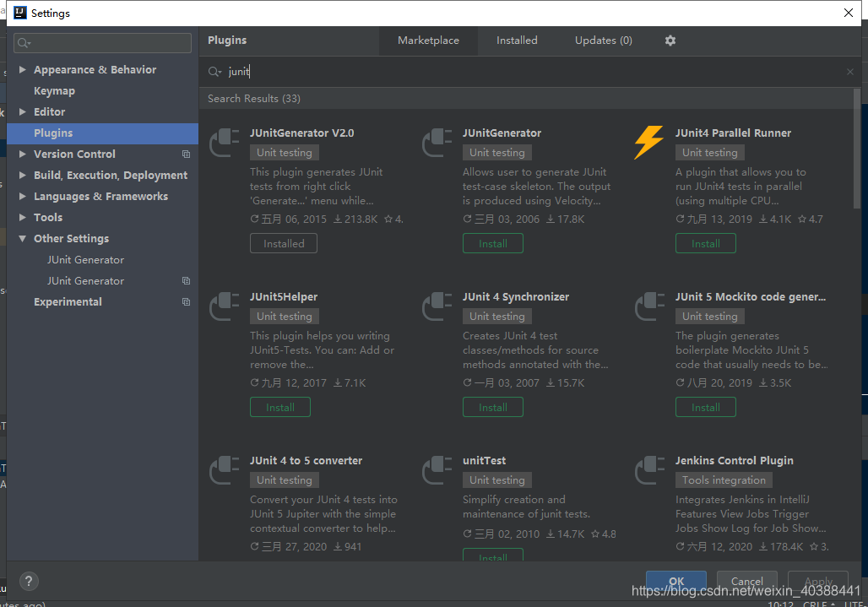Expand the Version Control node
This screenshot has height=607, width=868.
coord(23,154)
